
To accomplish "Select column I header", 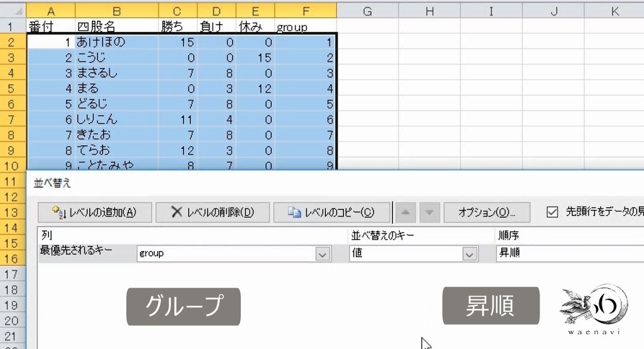I will [x=491, y=11].
